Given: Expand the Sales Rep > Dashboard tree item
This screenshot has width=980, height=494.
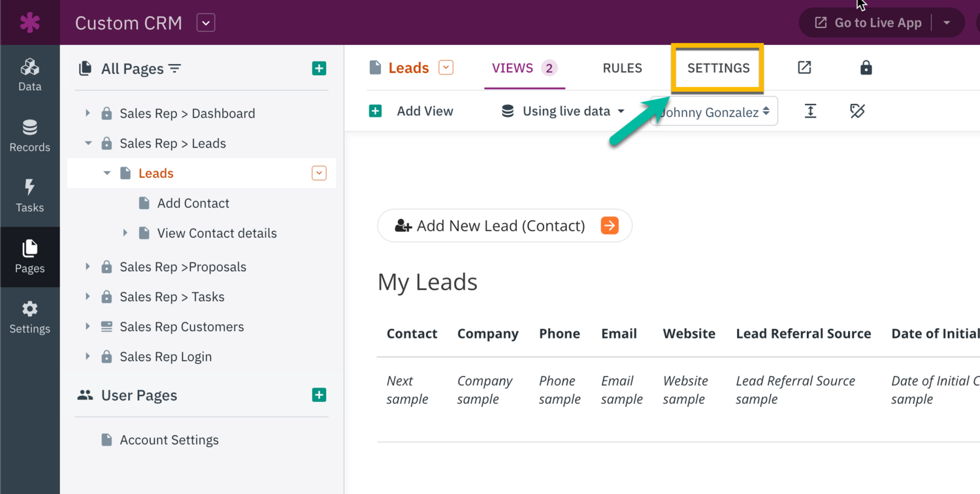Looking at the screenshot, I should pyautogui.click(x=88, y=113).
